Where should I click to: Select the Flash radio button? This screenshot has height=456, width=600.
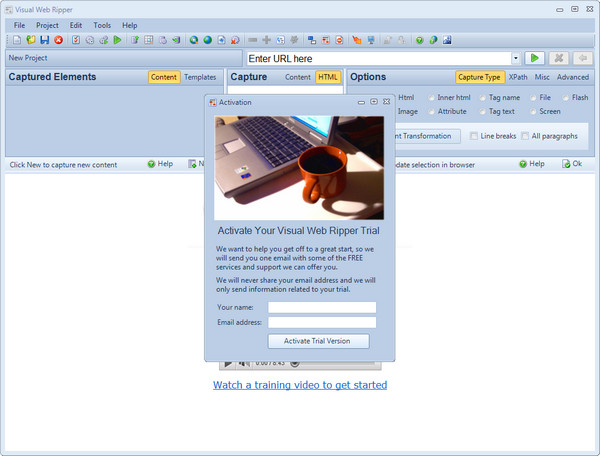pyautogui.click(x=566, y=98)
